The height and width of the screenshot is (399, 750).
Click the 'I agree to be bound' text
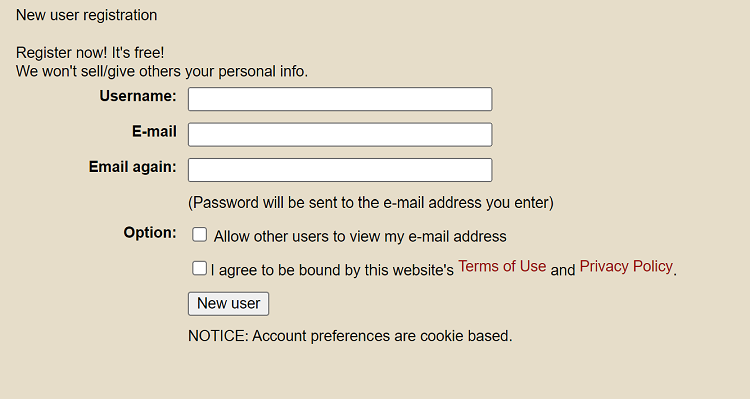tap(332, 270)
